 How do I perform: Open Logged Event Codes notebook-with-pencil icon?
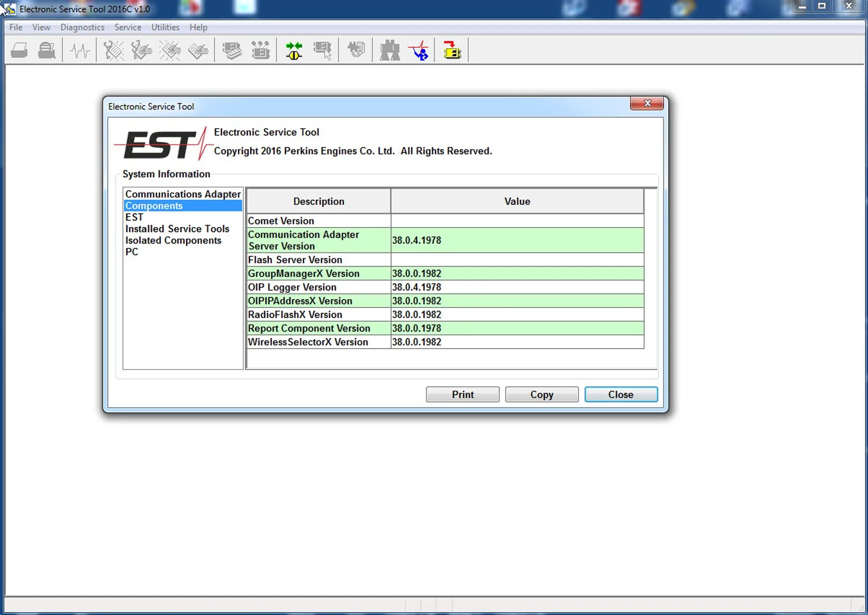click(x=198, y=50)
